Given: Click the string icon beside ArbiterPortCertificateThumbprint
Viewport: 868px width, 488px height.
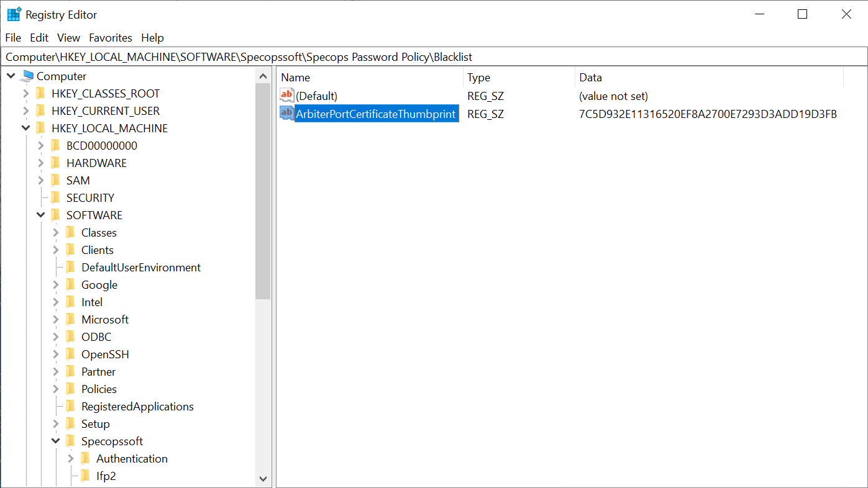Looking at the screenshot, I should [287, 114].
